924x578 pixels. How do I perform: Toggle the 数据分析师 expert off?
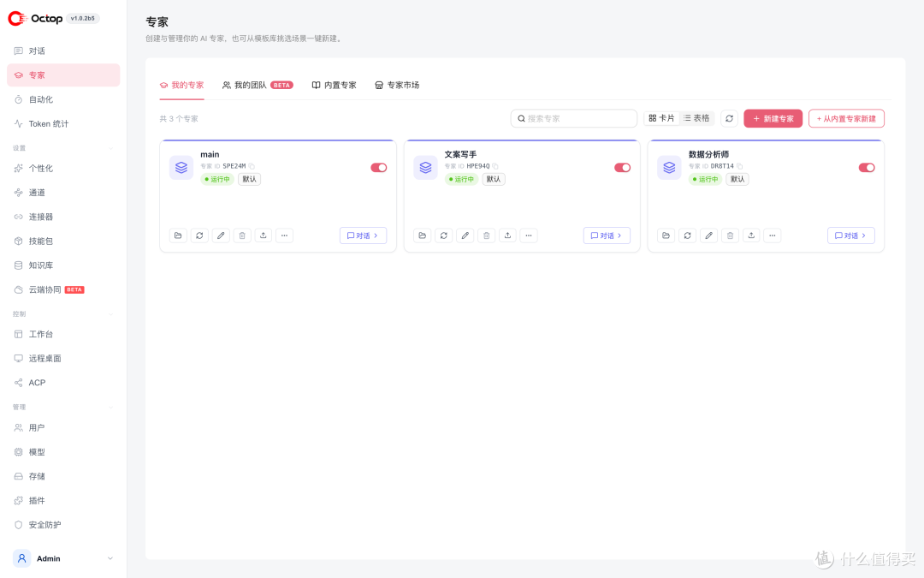click(x=867, y=168)
